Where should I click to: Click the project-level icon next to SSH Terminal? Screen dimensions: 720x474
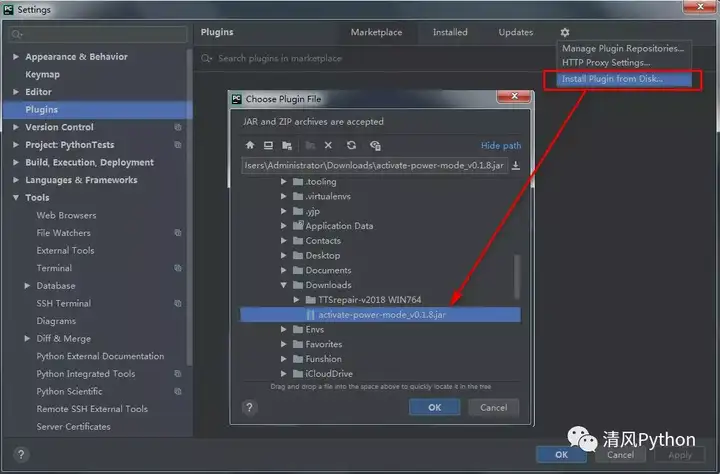click(178, 303)
